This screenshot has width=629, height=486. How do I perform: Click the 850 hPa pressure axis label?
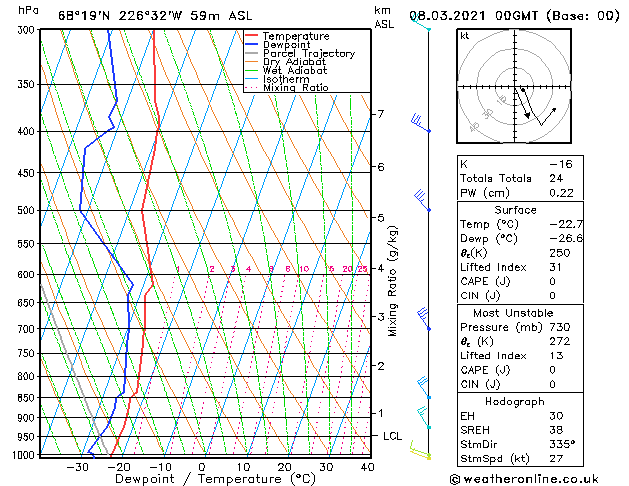tap(27, 398)
